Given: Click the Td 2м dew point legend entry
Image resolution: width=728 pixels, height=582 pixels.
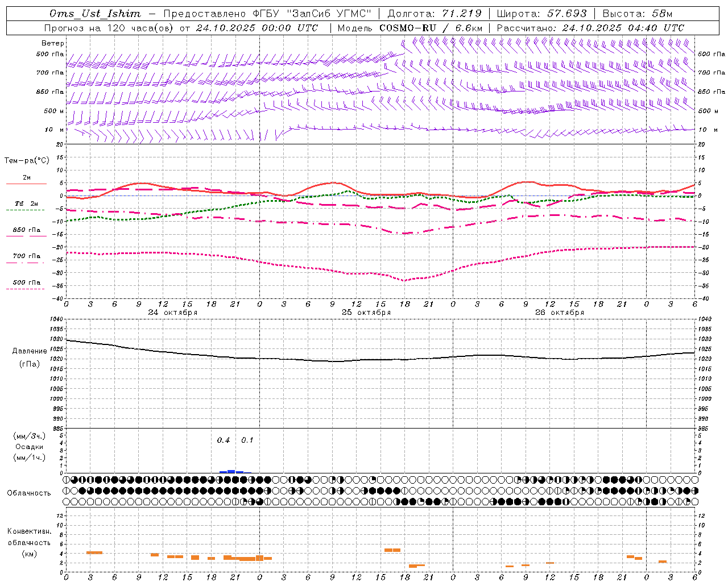Looking at the screenshot, I should pyautogui.click(x=27, y=203).
